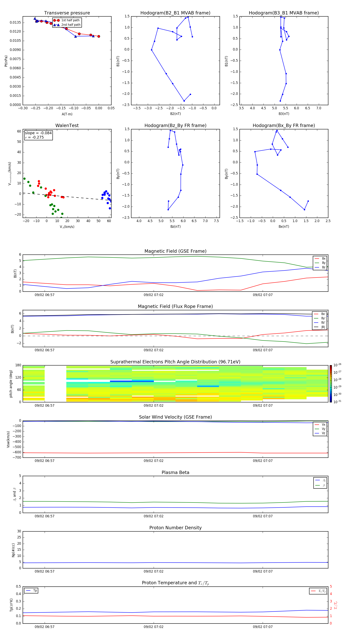Select Vy in the solar wind legend
351x644 pixels.
point(320,429)
